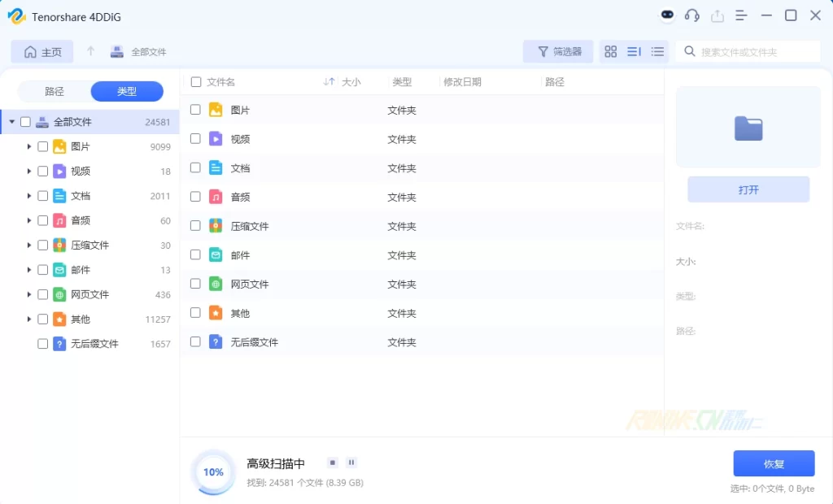Stop the advanced scan
Screen dimensions: 833x504
(x=332, y=463)
